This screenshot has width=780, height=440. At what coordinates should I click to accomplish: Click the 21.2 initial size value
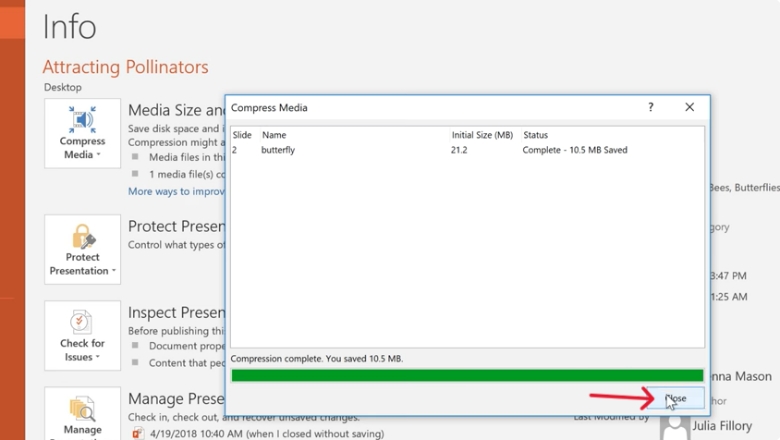(459, 150)
